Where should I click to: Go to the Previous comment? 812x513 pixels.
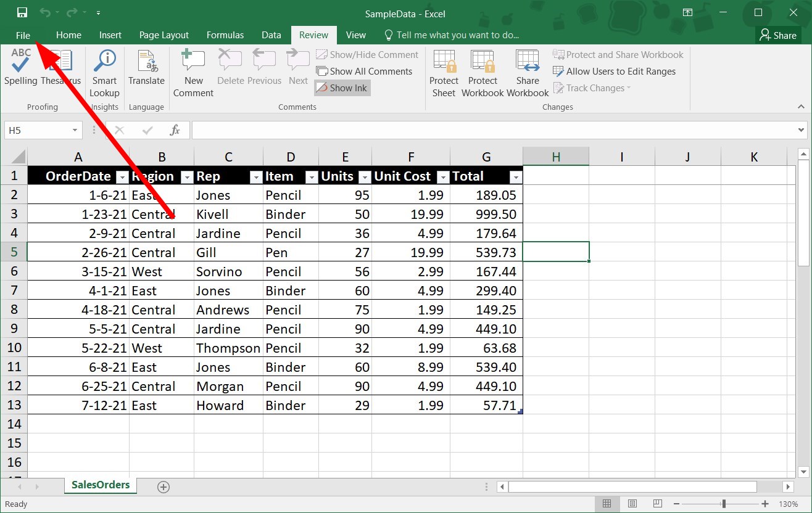(264, 68)
